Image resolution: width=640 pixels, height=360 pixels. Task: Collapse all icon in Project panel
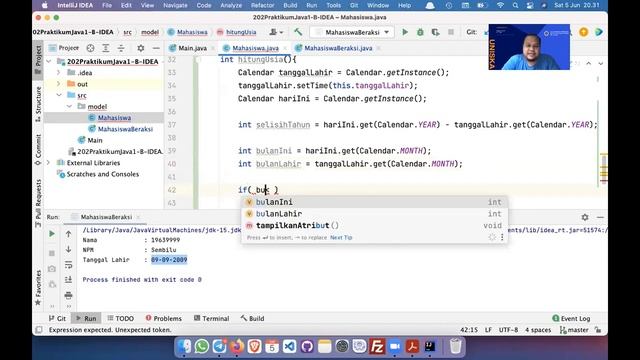[121, 48]
